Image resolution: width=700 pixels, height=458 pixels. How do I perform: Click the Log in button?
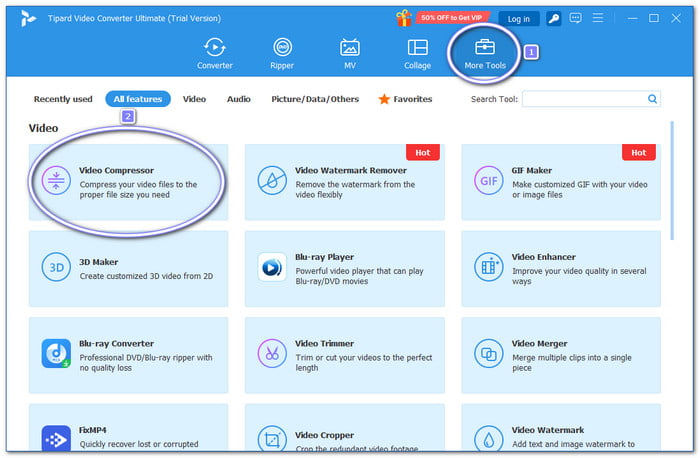[518, 19]
